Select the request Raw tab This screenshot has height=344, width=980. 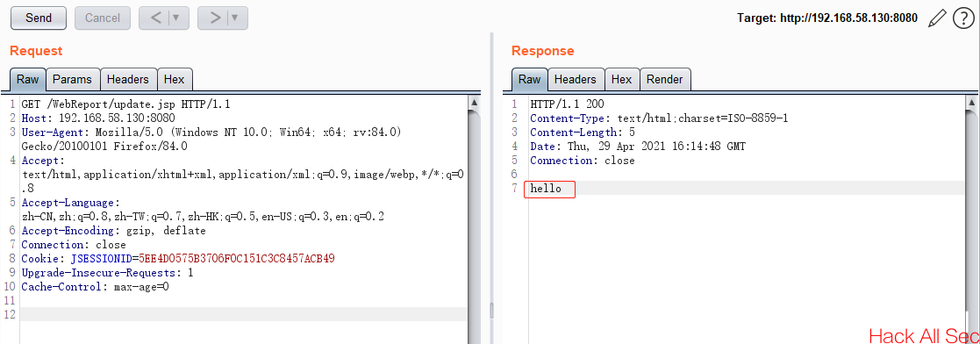27,80
